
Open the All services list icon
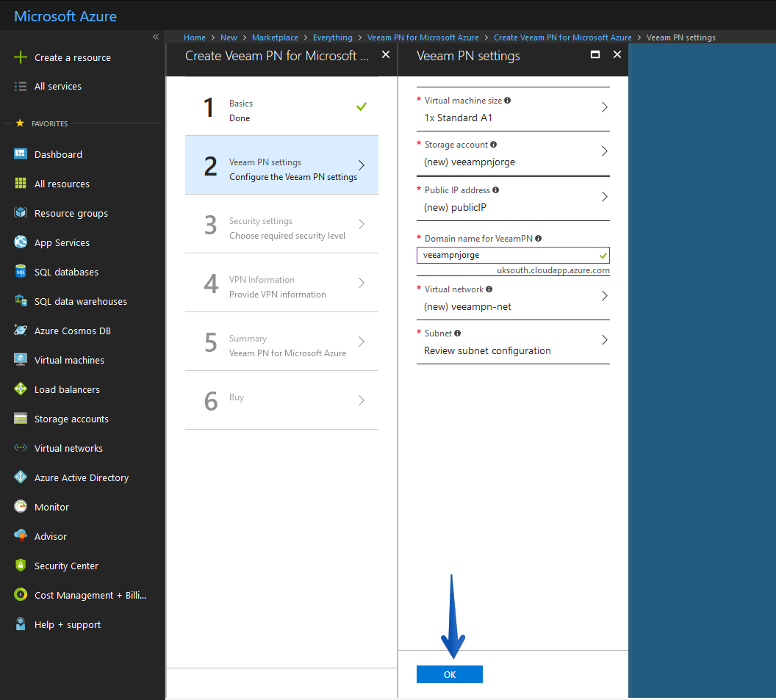point(21,87)
